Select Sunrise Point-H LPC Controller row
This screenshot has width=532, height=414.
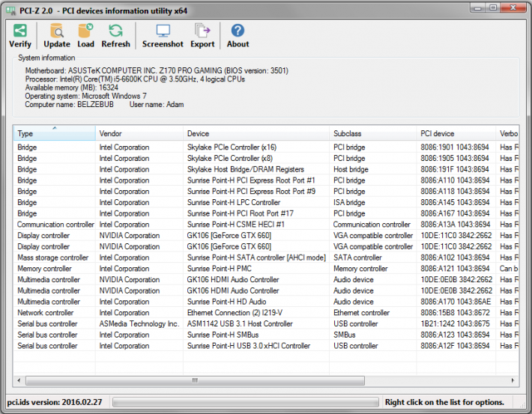[266, 202]
